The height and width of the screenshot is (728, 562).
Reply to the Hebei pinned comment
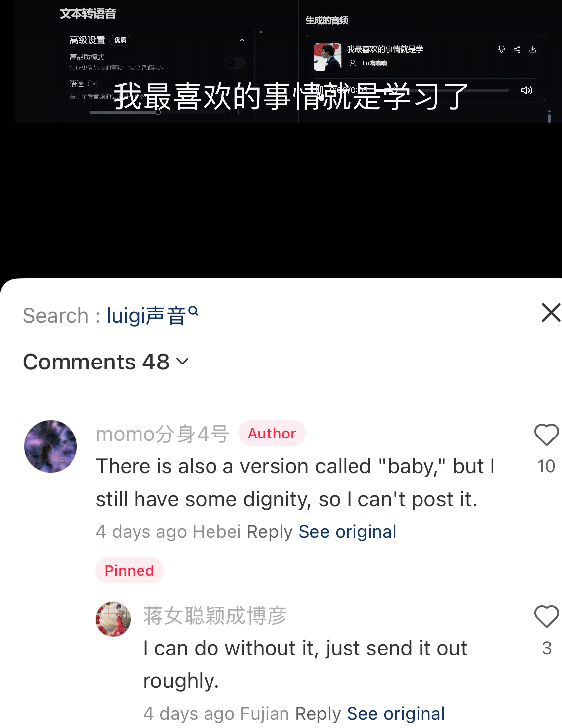[270, 532]
